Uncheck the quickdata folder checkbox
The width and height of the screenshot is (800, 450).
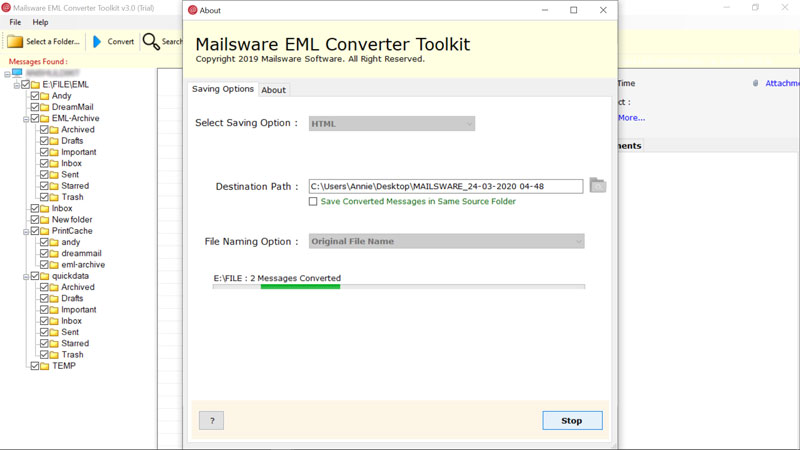pyautogui.click(x=35, y=276)
